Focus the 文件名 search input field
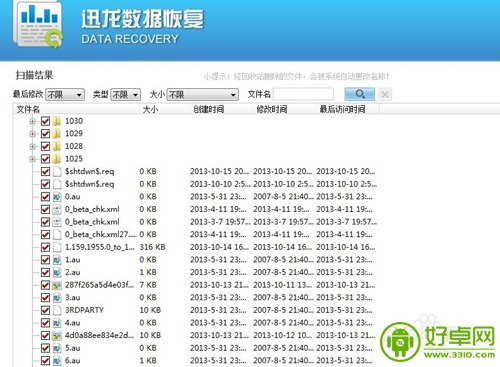The image size is (500, 367). point(303,94)
